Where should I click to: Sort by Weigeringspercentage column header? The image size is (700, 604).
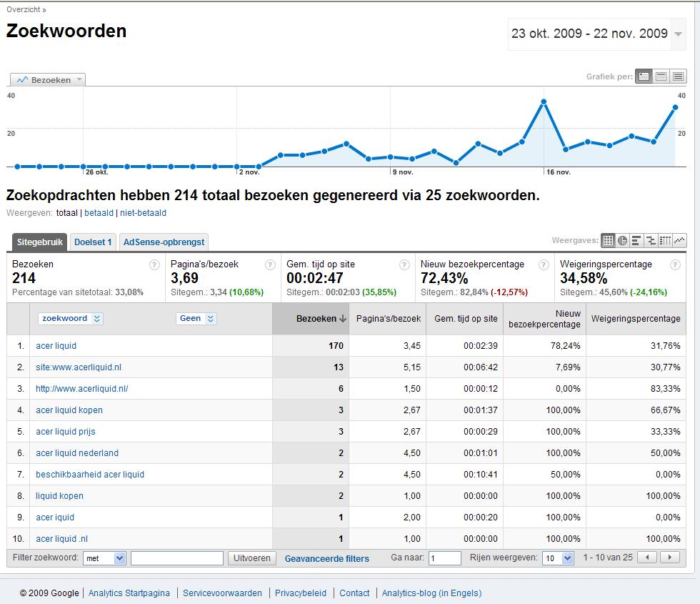coord(636,319)
